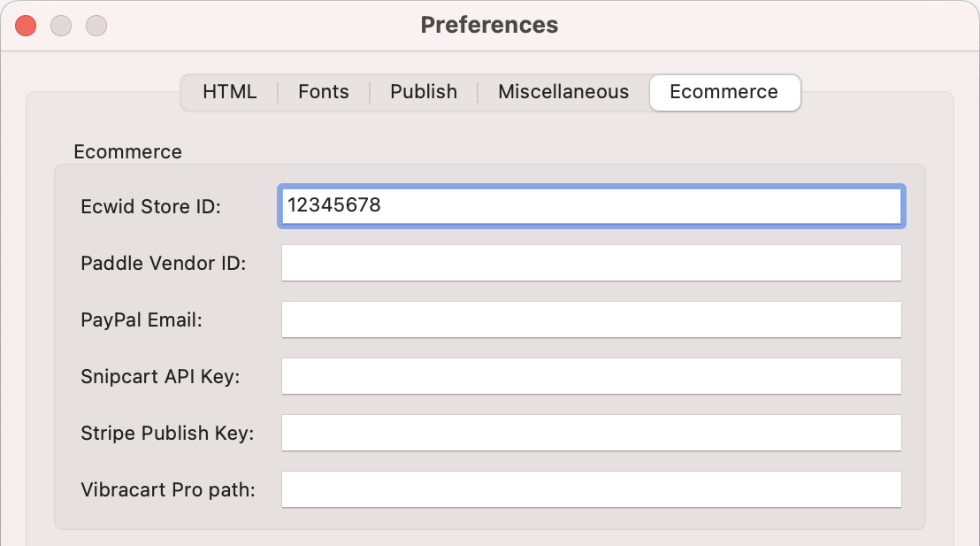
Task: Focus the Vibracart Pro path field
Action: tap(591, 489)
